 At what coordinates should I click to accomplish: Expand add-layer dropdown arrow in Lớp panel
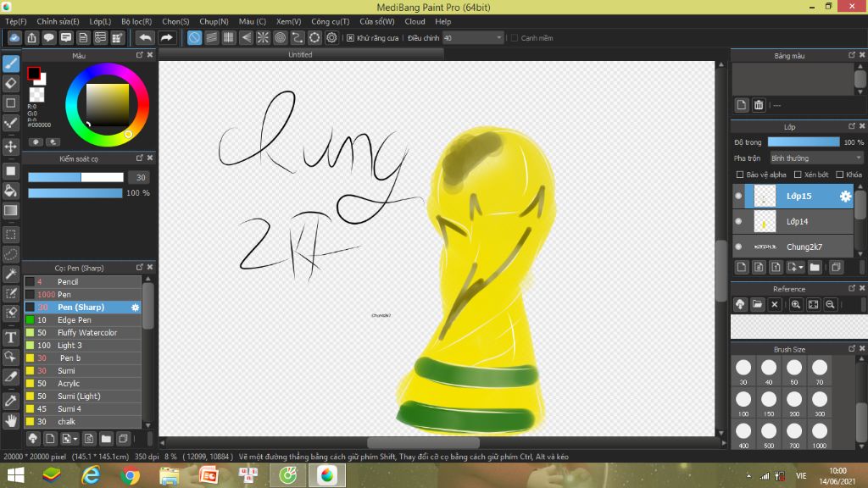800,268
